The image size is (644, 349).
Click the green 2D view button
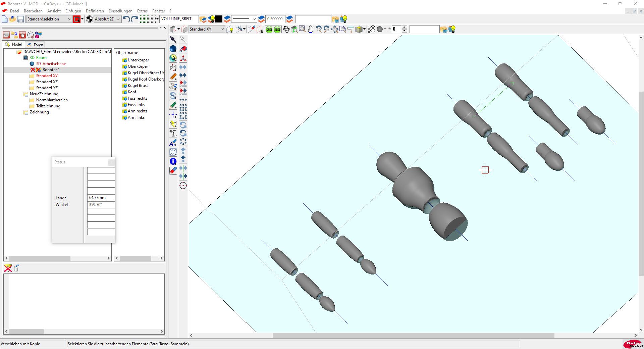click(x=269, y=30)
